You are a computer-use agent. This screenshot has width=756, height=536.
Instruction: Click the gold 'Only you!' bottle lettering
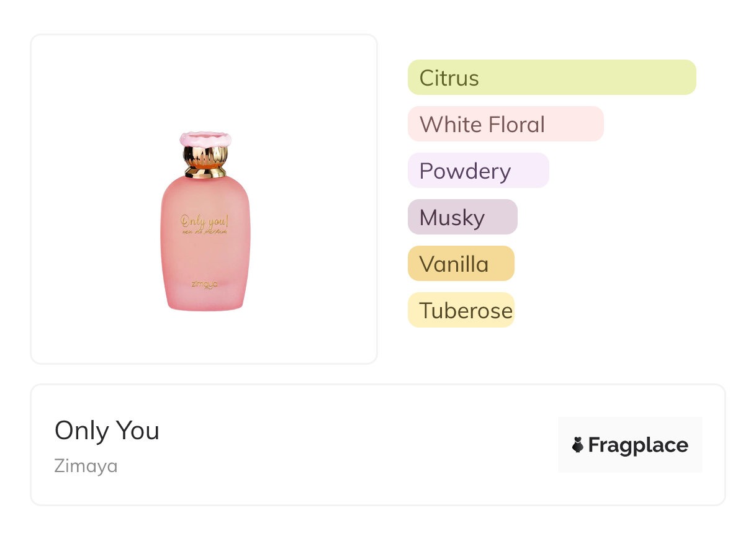tap(205, 219)
